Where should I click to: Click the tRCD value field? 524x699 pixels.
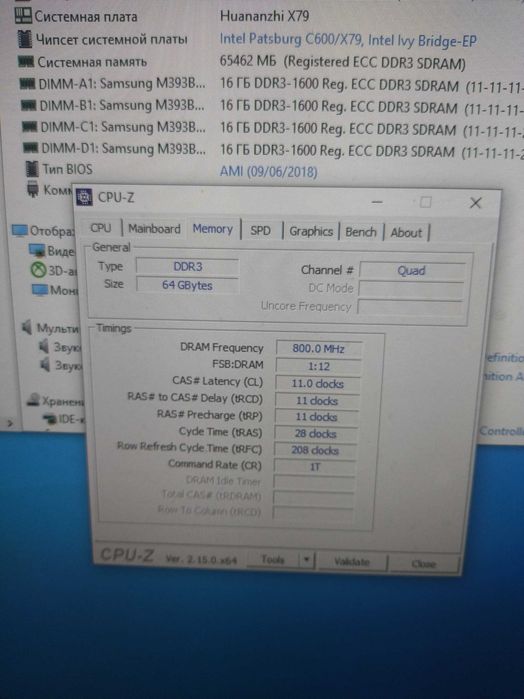tap(317, 400)
